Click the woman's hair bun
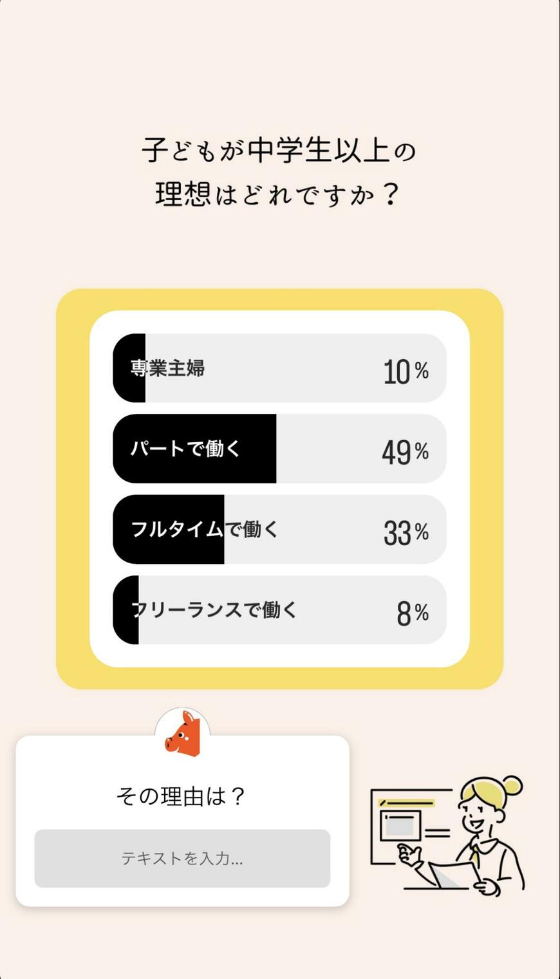This screenshot has width=560, height=979. click(513, 785)
